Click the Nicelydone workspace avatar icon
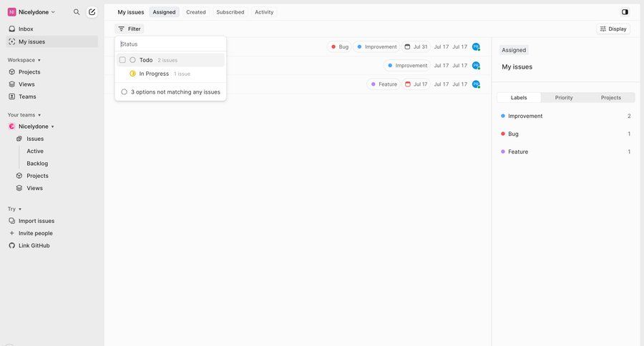 pyautogui.click(x=11, y=12)
